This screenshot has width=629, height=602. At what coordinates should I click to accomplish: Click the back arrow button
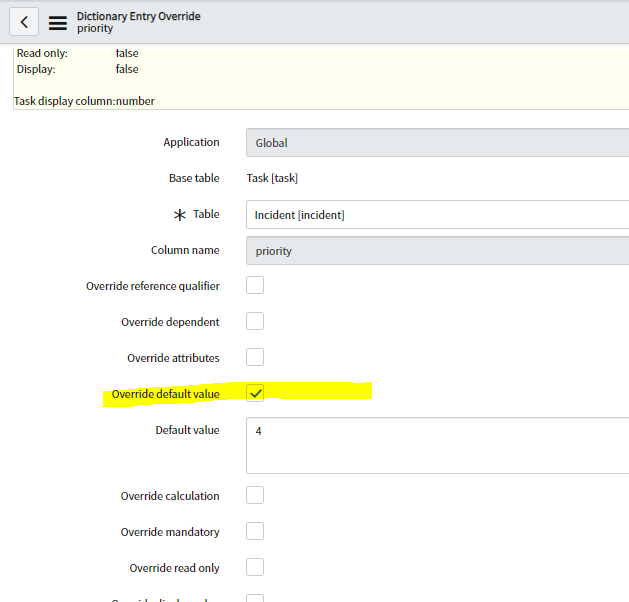click(x=23, y=22)
